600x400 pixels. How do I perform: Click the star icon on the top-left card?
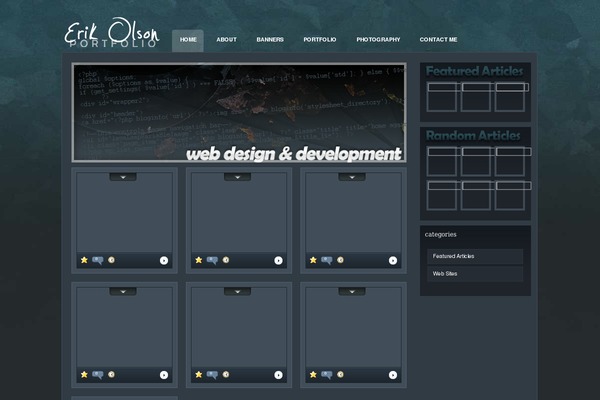point(84,260)
